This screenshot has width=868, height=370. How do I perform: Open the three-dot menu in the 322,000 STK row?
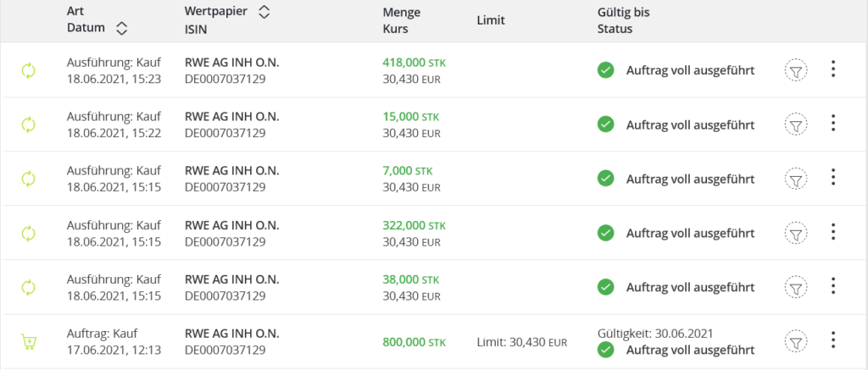(x=833, y=232)
